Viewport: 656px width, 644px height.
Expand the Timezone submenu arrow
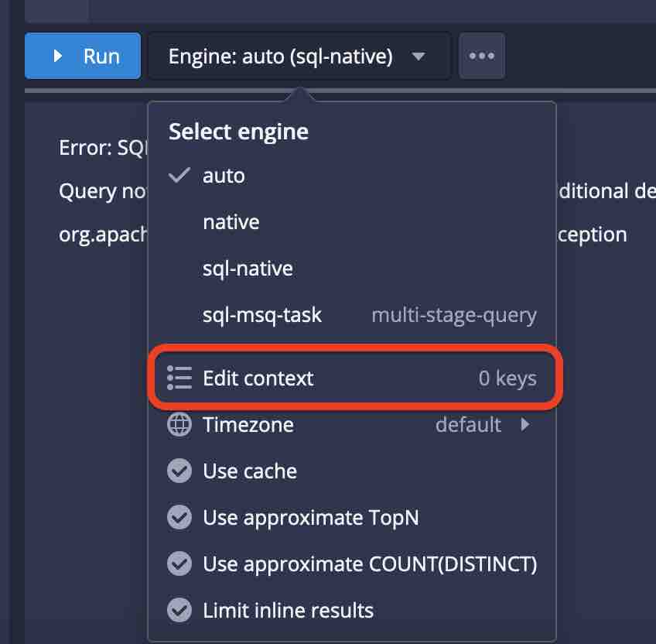[525, 425]
